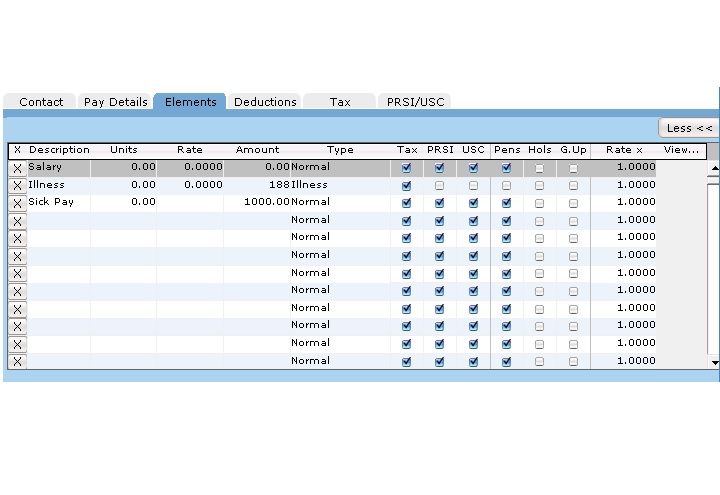Click the View... column header
Image resolution: width=720 pixels, height=495 pixels.
[681, 150]
